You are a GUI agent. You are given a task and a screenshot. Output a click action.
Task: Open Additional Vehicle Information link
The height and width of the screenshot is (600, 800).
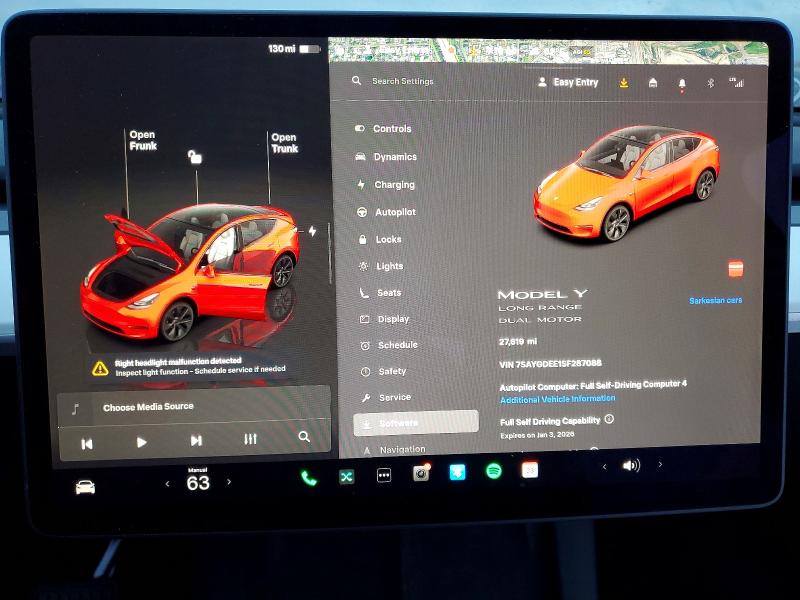click(558, 399)
